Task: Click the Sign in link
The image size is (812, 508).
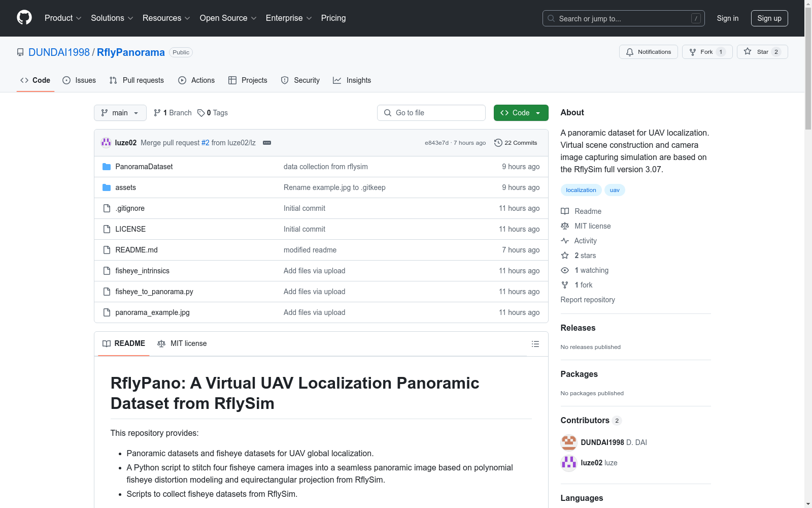Action: (728, 18)
